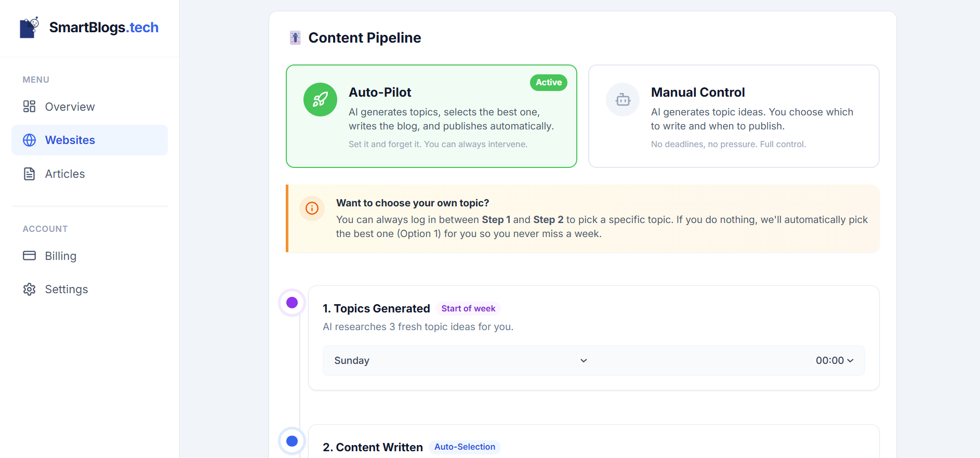Screen dimensions: 980x458
Task: Click the orange info circle icon
Action: [x=312, y=208]
